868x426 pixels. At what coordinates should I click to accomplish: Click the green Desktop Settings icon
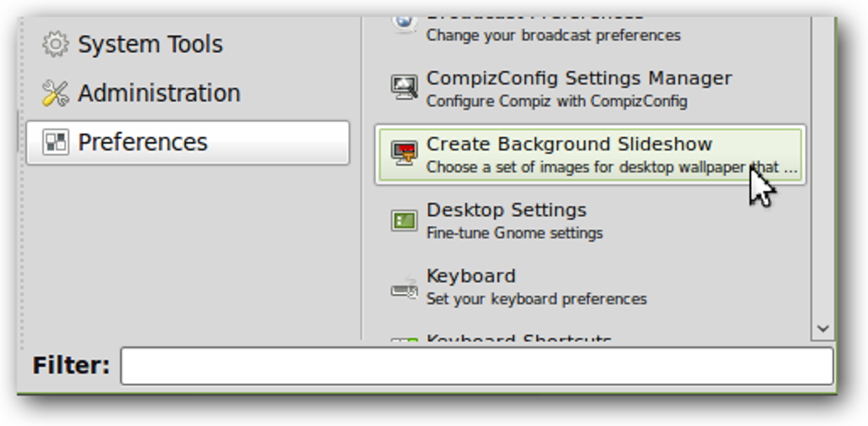click(x=404, y=221)
